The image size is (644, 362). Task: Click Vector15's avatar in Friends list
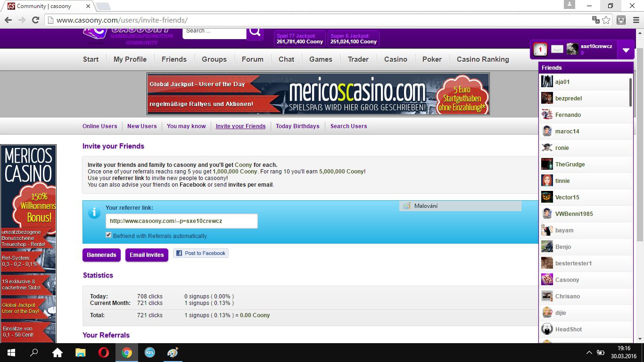(x=547, y=197)
